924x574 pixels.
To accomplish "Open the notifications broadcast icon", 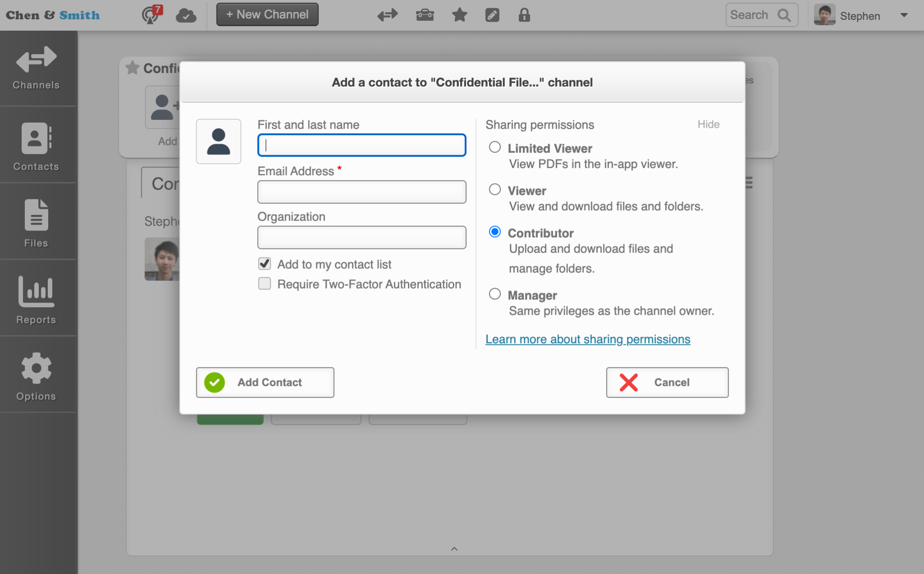I will [150, 15].
